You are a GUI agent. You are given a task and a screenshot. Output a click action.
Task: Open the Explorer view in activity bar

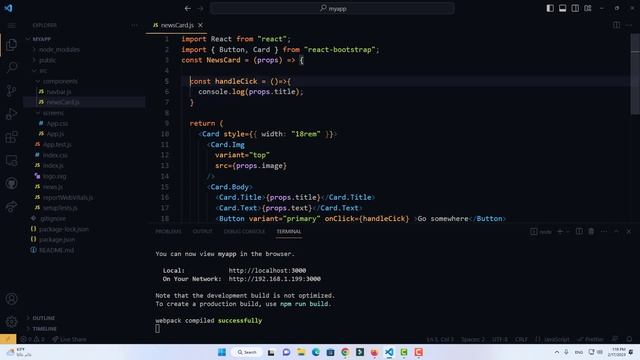pos(11,44)
